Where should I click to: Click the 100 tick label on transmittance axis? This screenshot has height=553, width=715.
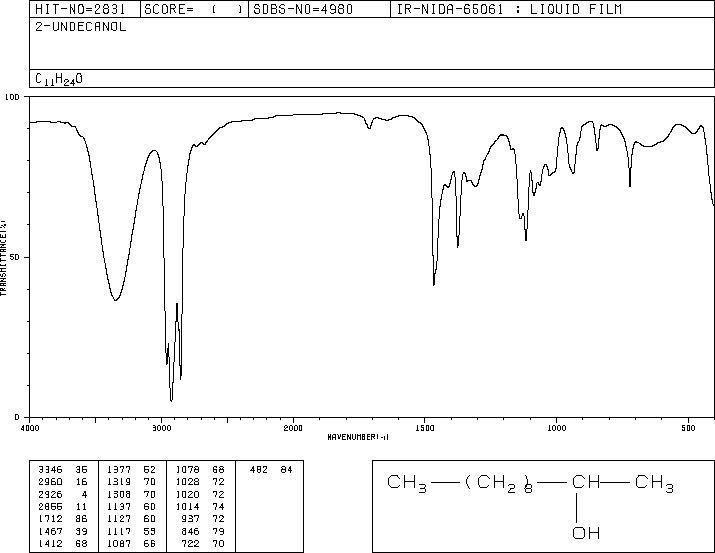point(12,97)
